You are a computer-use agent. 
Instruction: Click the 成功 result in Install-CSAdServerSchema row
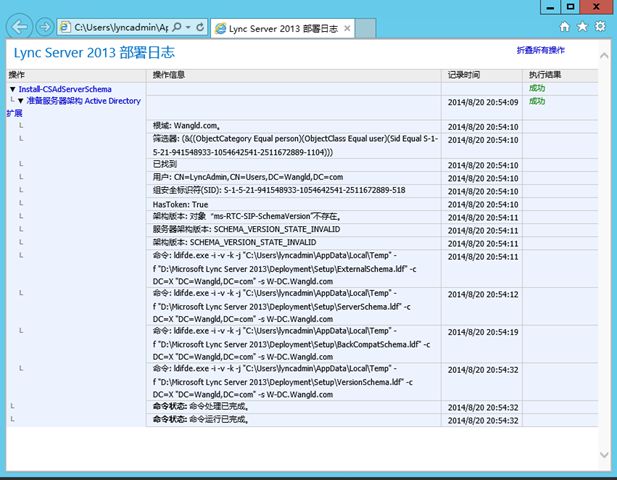click(x=537, y=88)
